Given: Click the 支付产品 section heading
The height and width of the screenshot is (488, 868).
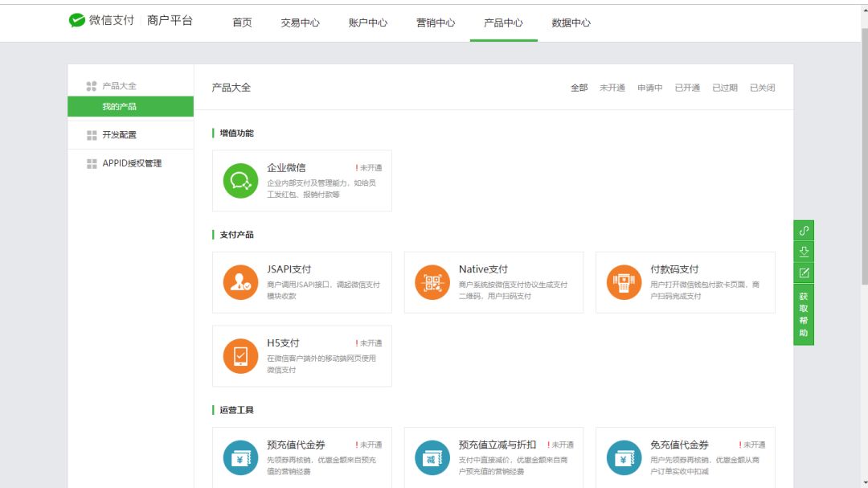Looking at the screenshot, I should click(x=236, y=235).
